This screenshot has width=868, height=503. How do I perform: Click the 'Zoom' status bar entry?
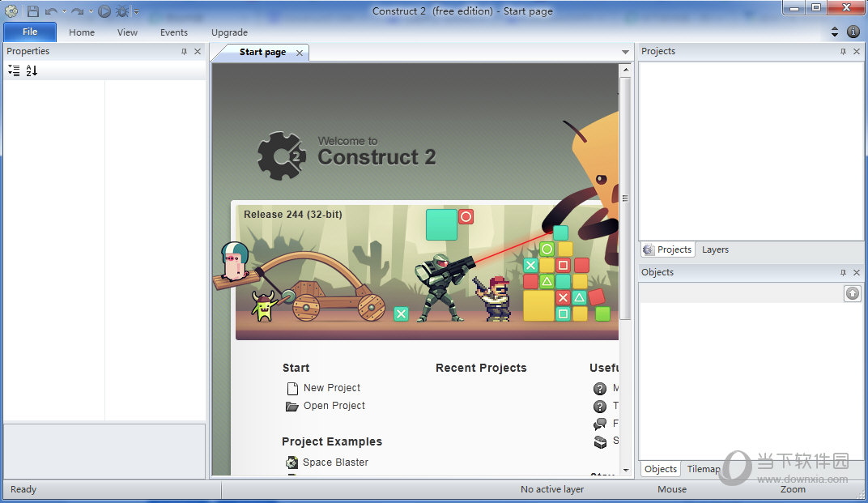pyautogui.click(x=793, y=489)
